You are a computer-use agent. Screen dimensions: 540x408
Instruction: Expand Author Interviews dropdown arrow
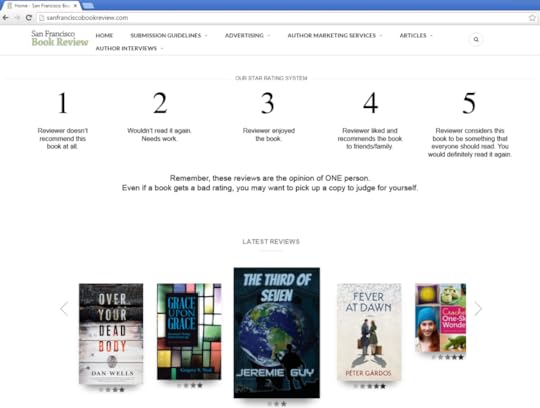(162, 48)
